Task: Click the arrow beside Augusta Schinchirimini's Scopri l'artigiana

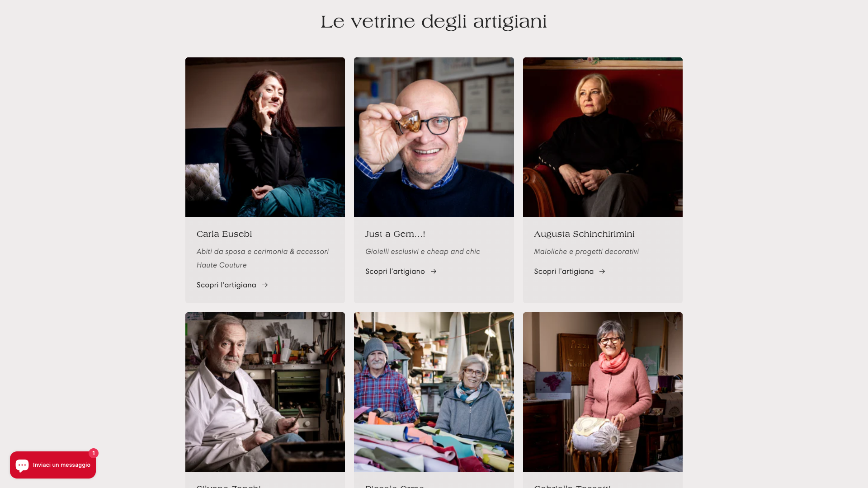Action: tap(602, 272)
